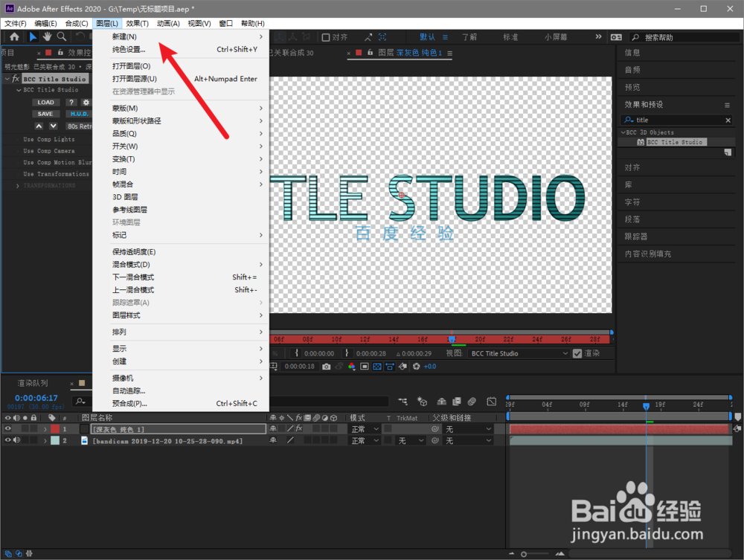This screenshot has width=744, height=560.
Task: Toggle the snapping checkbox in toolbar
Action: click(x=326, y=37)
